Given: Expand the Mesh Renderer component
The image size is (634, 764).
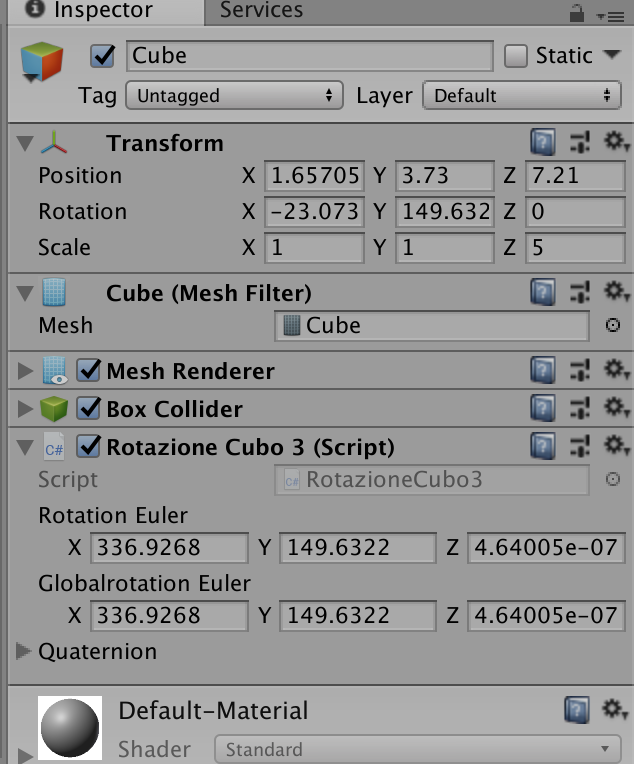Looking at the screenshot, I should [x=25, y=371].
